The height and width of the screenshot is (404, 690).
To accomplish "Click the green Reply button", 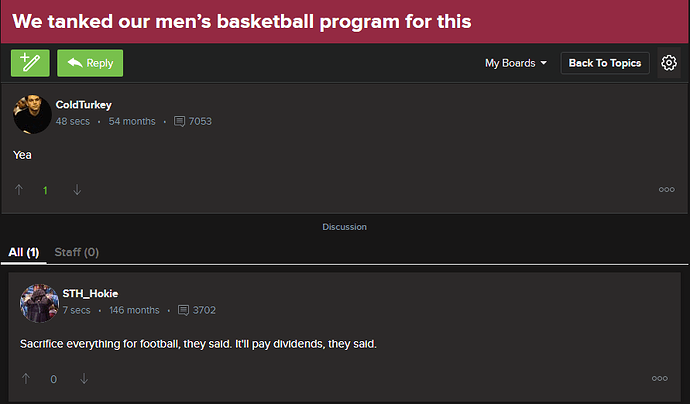I will coord(90,63).
